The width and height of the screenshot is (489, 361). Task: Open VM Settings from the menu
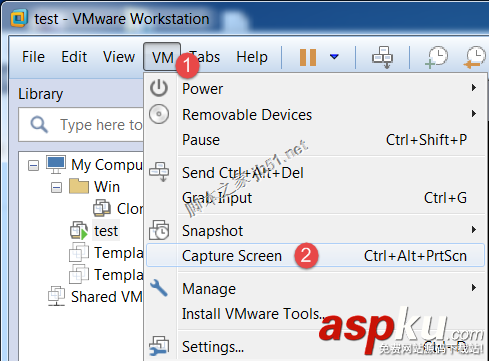[315, 347]
